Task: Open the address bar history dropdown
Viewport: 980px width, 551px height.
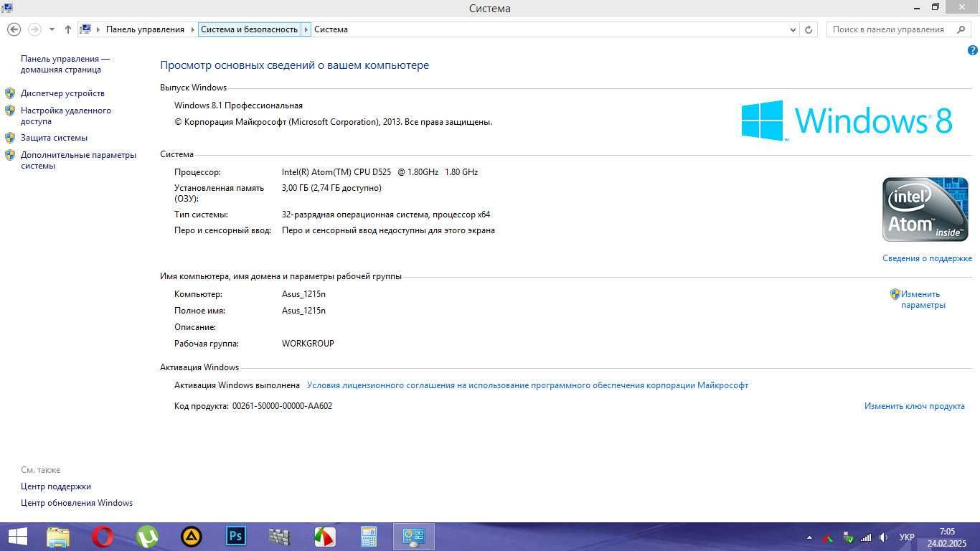Action: pos(793,29)
